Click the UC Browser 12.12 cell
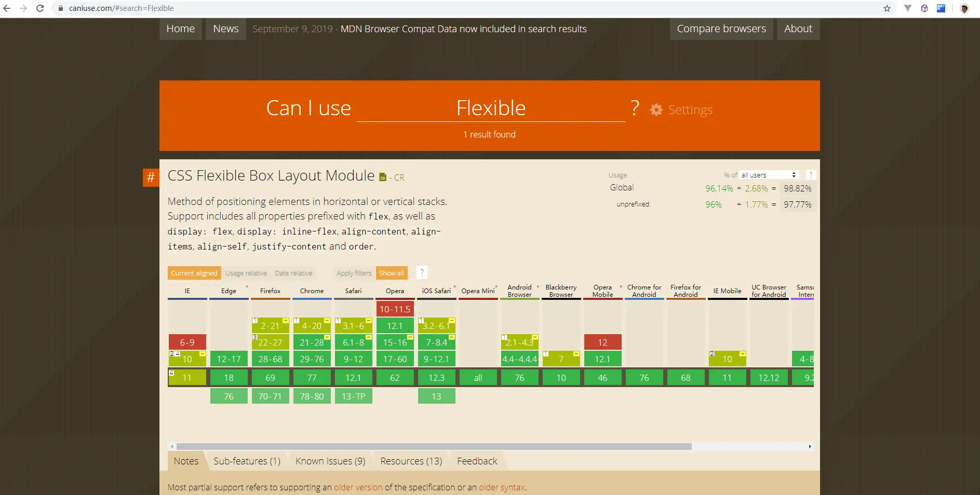The image size is (980, 495). pyautogui.click(x=769, y=378)
